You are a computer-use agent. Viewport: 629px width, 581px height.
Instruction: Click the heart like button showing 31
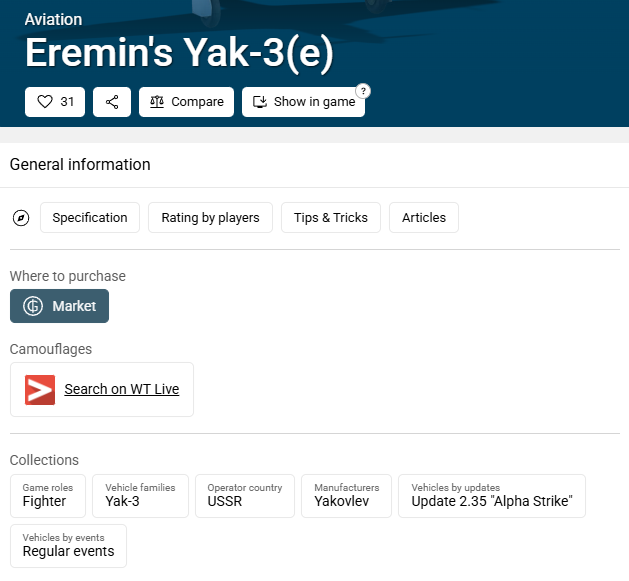click(55, 102)
